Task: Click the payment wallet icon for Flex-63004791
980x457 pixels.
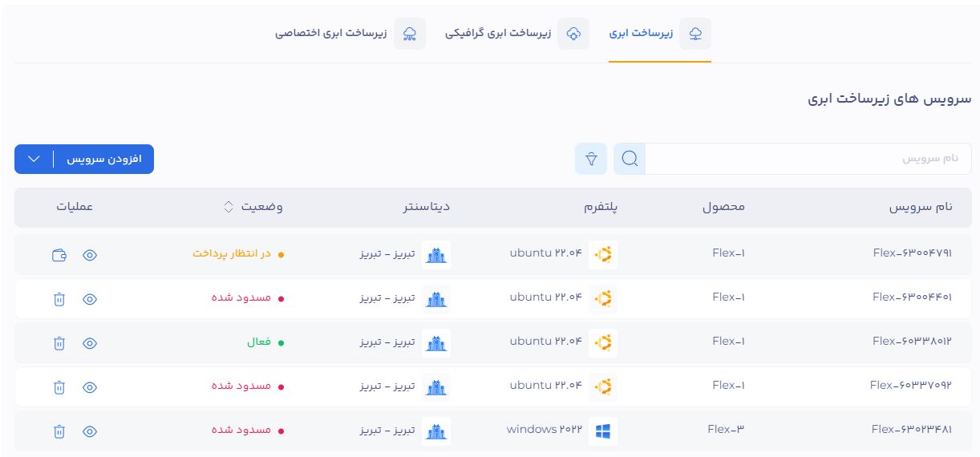Action: click(59, 255)
